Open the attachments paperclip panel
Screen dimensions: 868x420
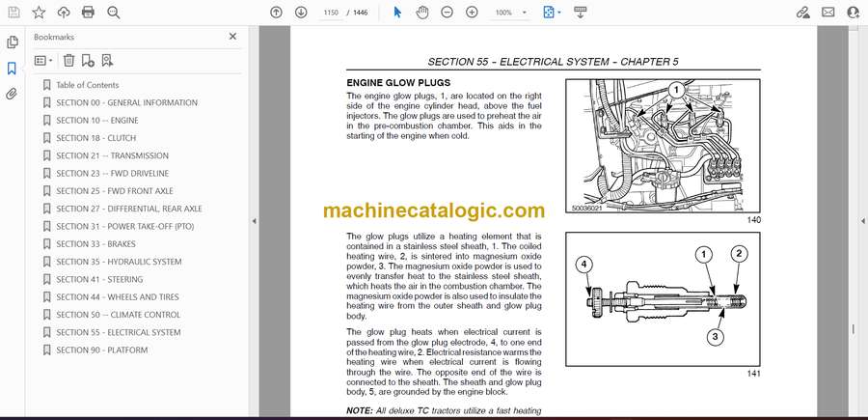[12, 94]
